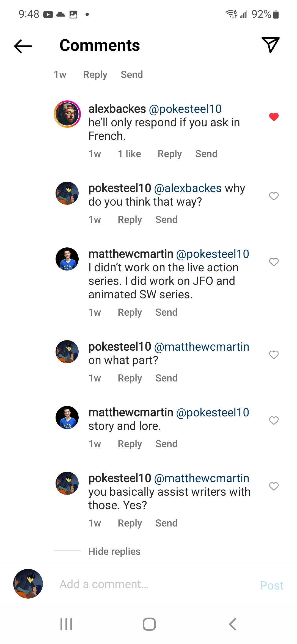Tap alexbackes profile picture
The image size is (297, 644).
pos(67,113)
